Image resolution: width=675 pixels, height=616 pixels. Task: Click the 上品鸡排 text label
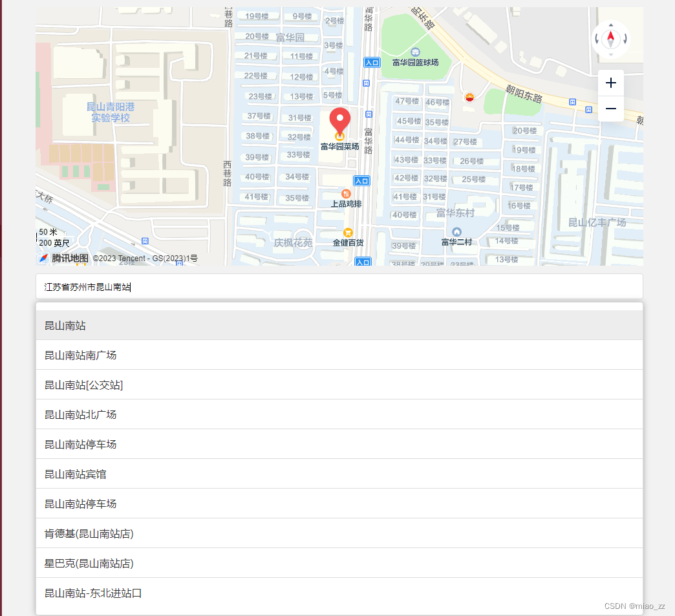click(x=346, y=204)
